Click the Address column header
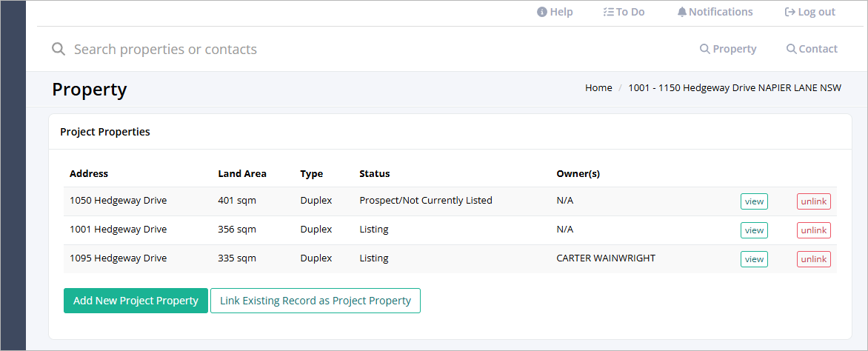The height and width of the screenshot is (351, 868). pos(89,173)
